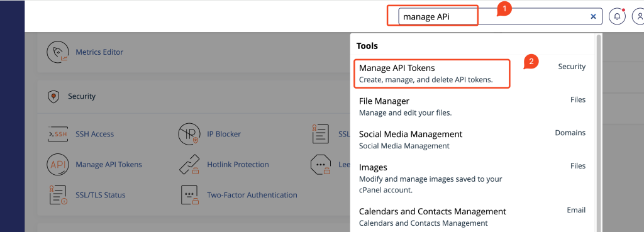This screenshot has width=644, height=232.
Task: Open the IP Blocker icon
Action: (189, 134)
